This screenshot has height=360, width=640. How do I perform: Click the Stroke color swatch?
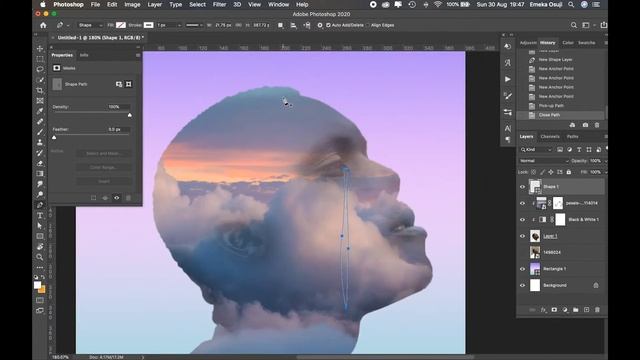(149, 25)
